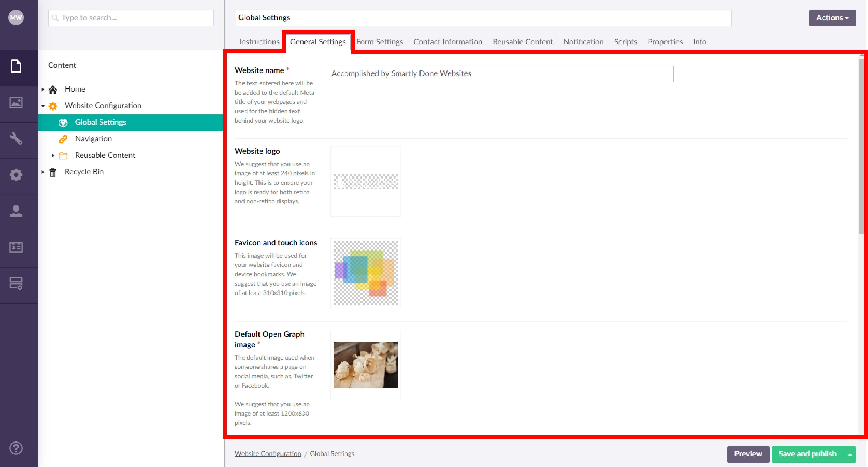This screenshot has height=467, width=868.
Task: Click the Type to search field
Action: click(x=131, y=18)
